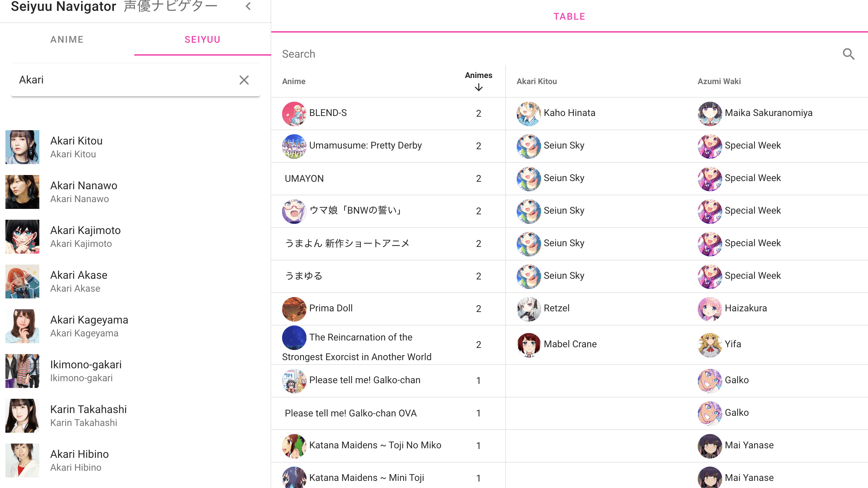
Task: Open the TABLE tab
Action: [x=569, y=16]
